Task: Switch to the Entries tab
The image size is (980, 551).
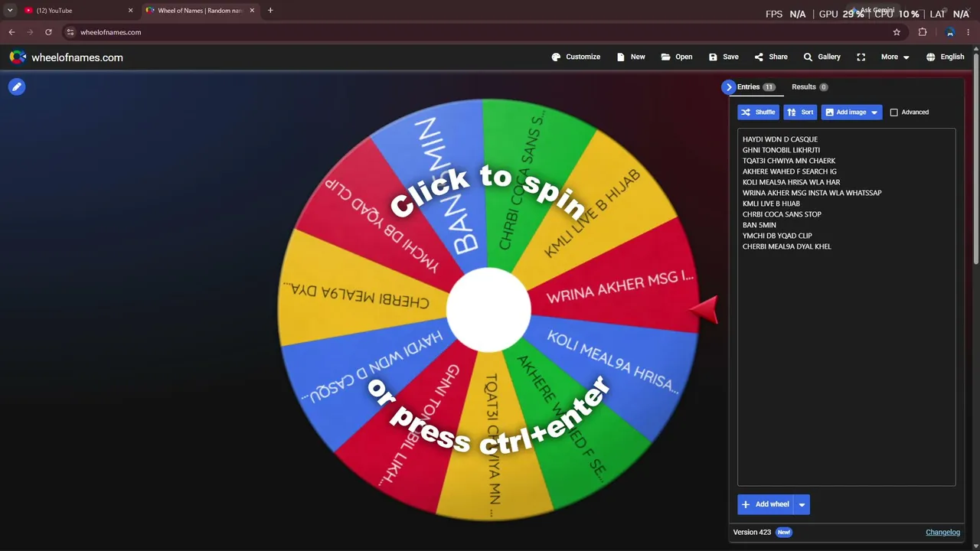Action: point(756,87)
